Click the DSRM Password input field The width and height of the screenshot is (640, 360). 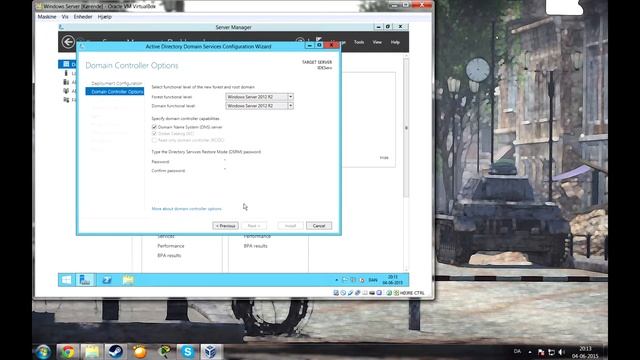click(259, 162)
